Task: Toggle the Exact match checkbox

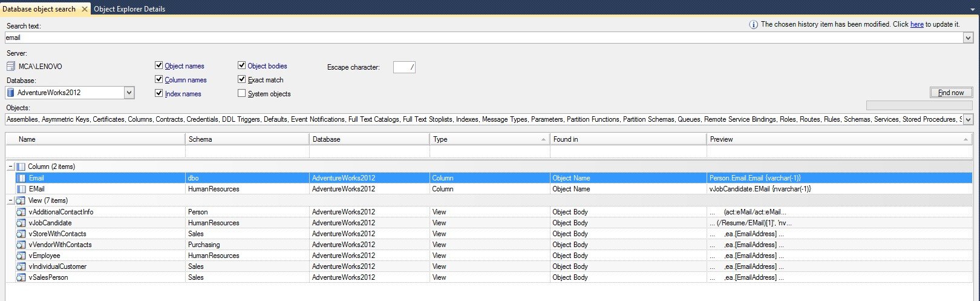Action: [x=242, y=79]
